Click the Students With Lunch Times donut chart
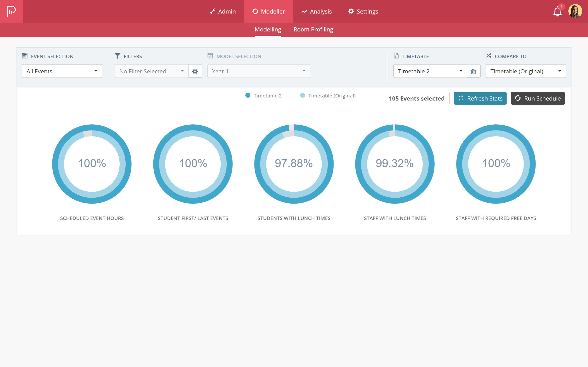Viewport: 588px width, 367px height. tap(294, 164)
